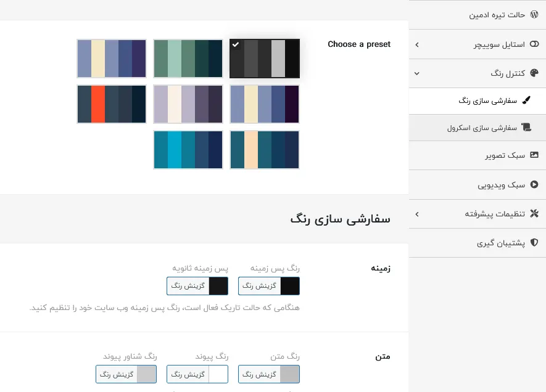Choose the lavender preset with dark purple stripe

265,104
